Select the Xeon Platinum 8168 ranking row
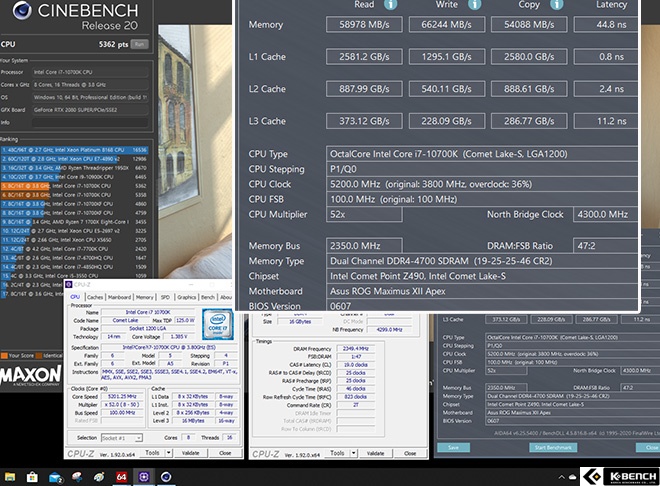 pos(75,150)
